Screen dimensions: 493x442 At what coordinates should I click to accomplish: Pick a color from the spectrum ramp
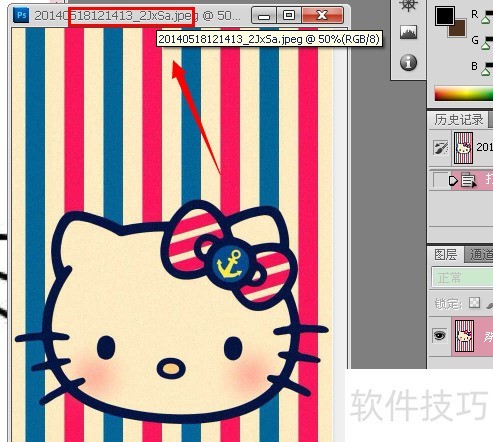(464, 93)
